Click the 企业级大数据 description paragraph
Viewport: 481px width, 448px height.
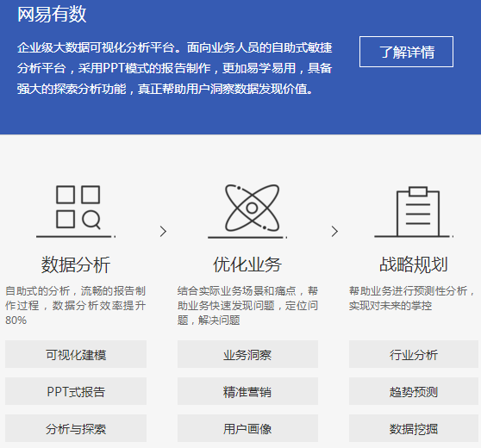click(174, 68)
